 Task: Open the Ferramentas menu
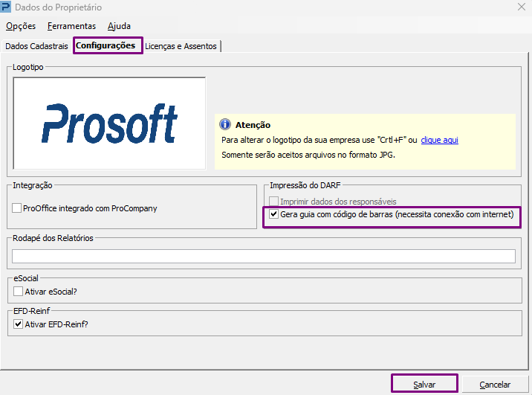click(71, 26)
